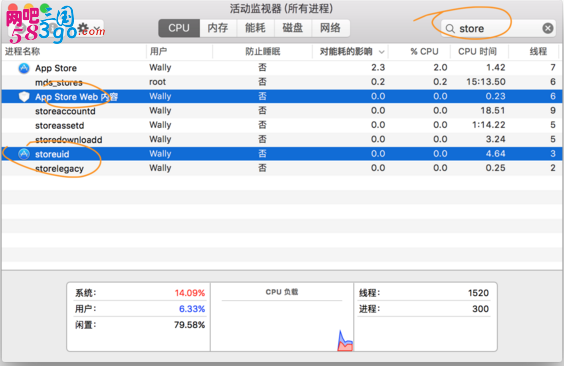This screenshot has width=564, height=366.
Task: Click the 79.58% idle value
Action: 189,325
